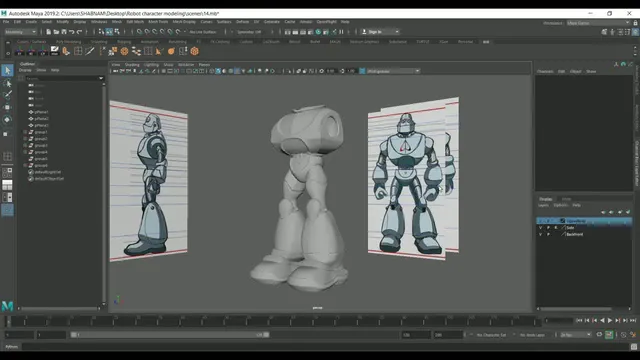
Task: Click the combine cubes shelf icon
Action: 113,51
